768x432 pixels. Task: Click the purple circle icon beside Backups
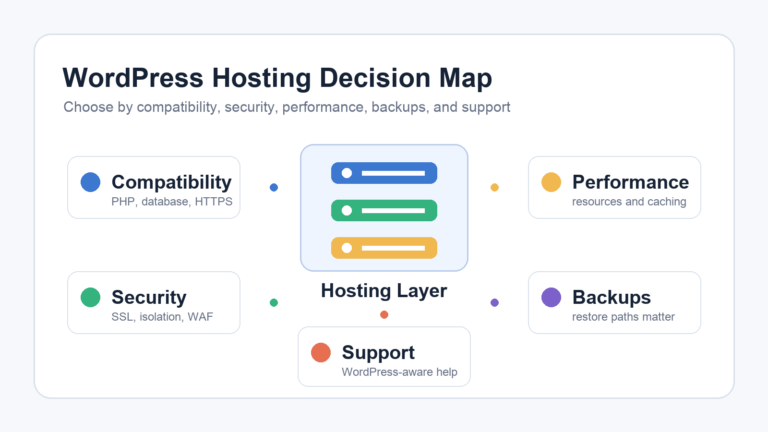pyautogui.click(x=551, y=297)
